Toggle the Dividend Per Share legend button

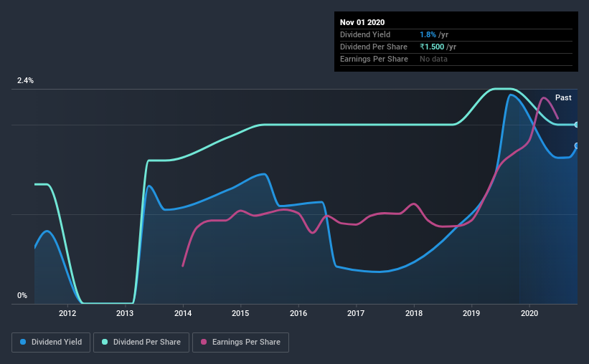[141, 343]
